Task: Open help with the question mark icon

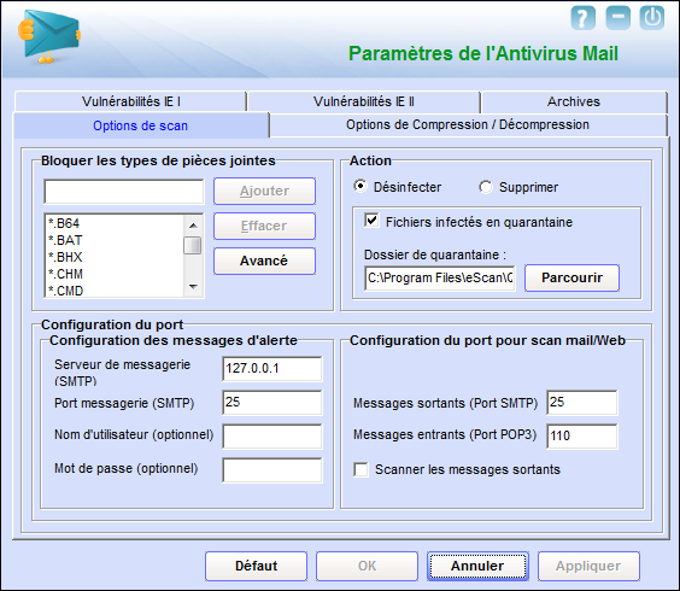Action: tap(583, 18)
